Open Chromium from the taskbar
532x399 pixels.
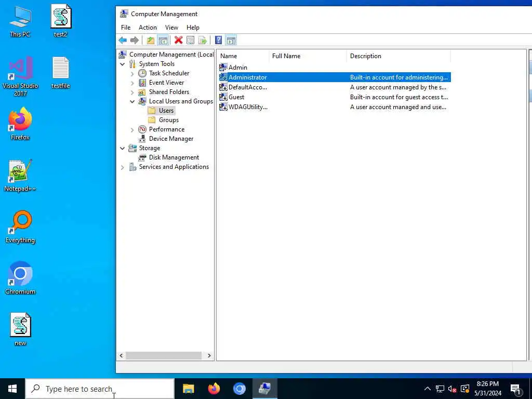[x=239, y=389]
